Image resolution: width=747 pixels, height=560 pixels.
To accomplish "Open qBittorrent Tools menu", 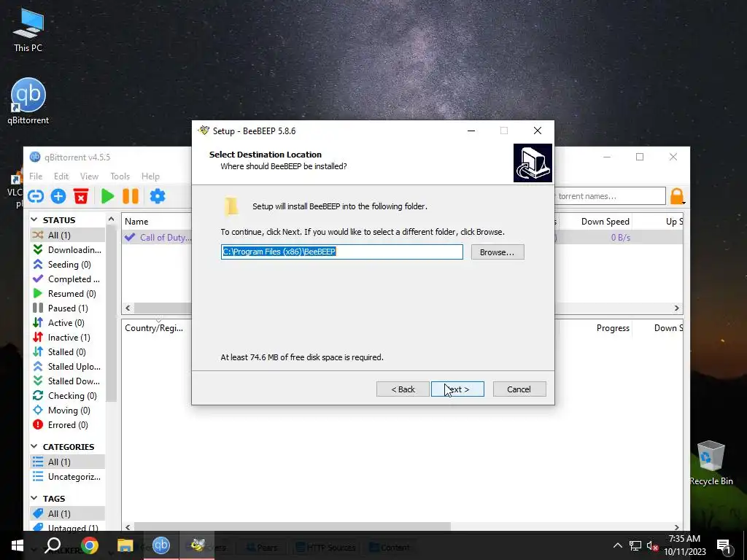I will click(x=120, y=176).
